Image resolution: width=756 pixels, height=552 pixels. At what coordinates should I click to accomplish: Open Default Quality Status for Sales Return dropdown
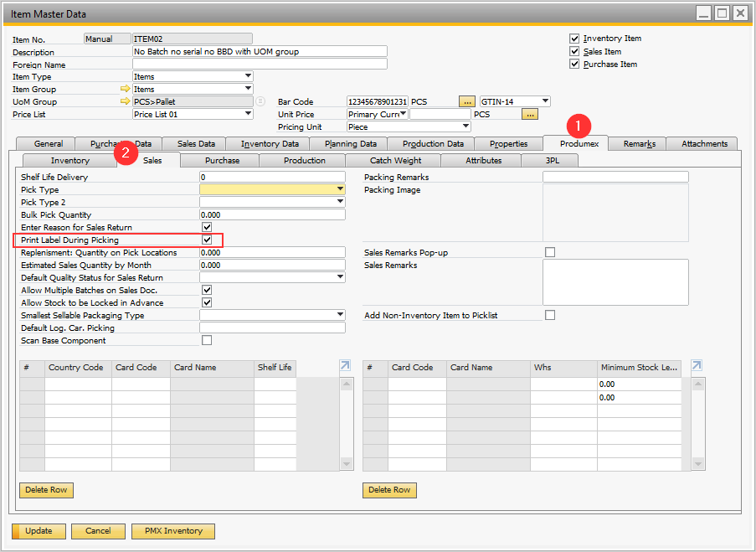click(x=340, y=277)
